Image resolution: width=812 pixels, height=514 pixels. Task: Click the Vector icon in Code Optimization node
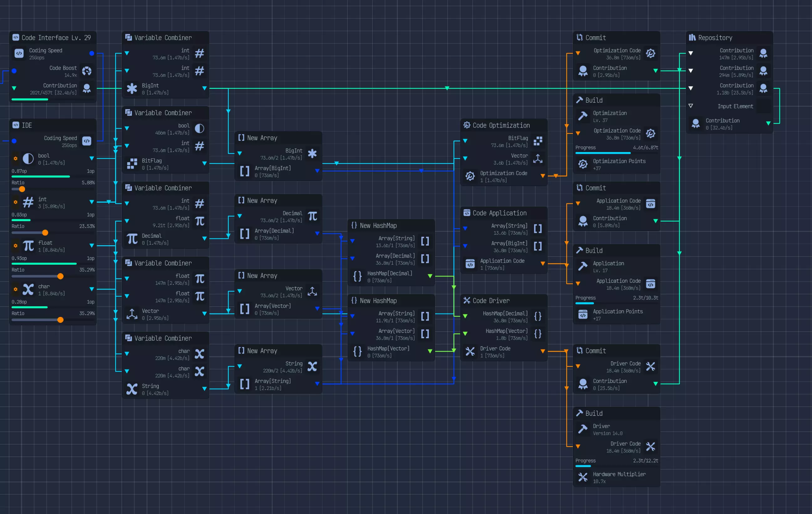coord(538,159)
